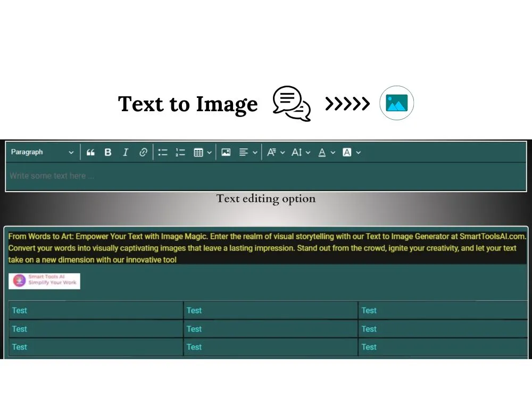Click the round picture icon in header
532x399 pixels.
(396, 103)
